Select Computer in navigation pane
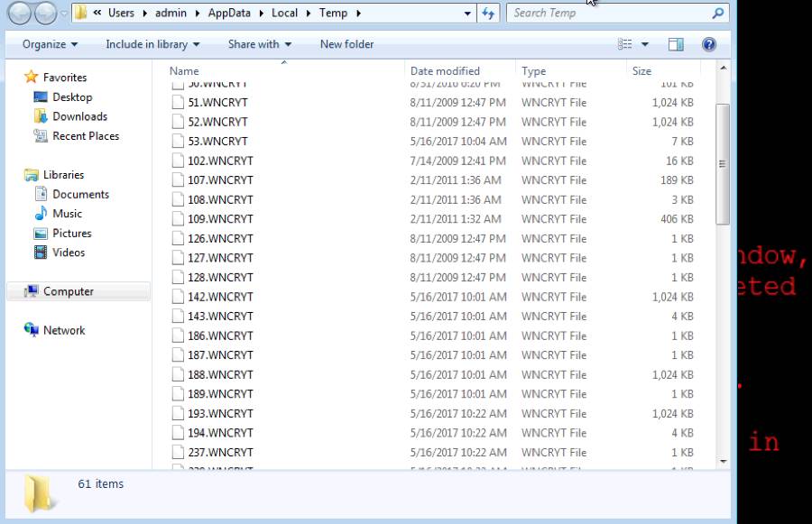The image size is (812, 524). pos(68,291)
